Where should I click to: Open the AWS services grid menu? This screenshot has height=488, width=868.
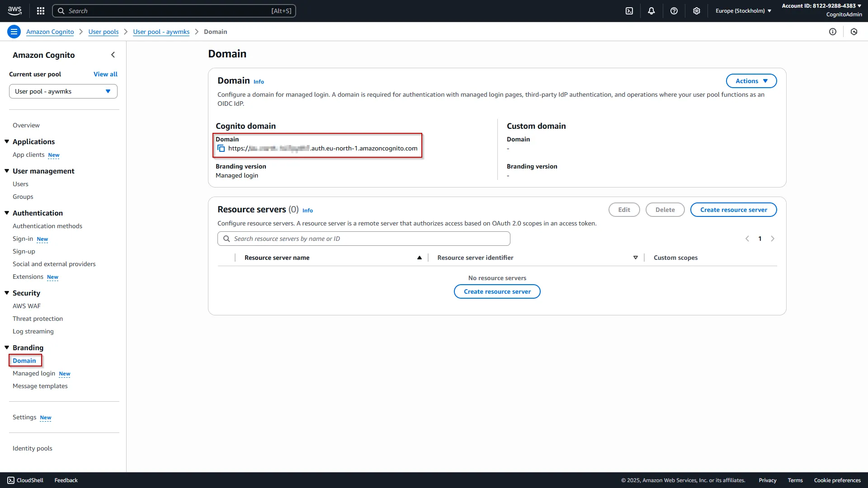pos(41,11)
